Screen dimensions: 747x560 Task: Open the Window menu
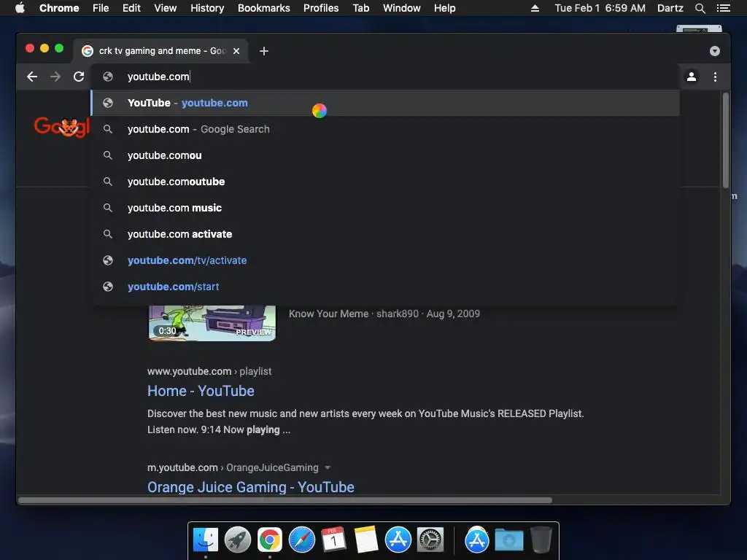pos(402,8)
